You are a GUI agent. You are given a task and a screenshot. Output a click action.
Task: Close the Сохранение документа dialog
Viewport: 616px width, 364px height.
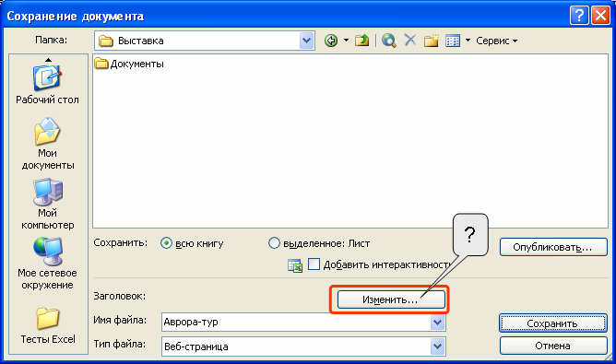[x=600, y=16]
